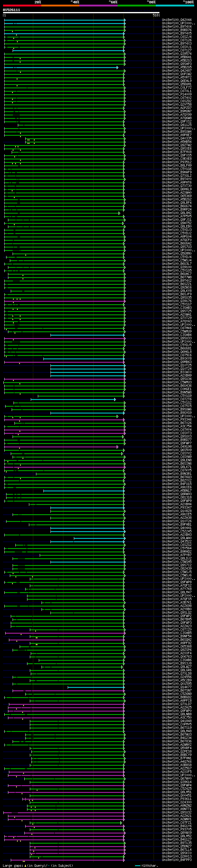Select the UniRef100_A5B2G3 row label
197x868 pixels.
pyautogui.click(x=177, y=60)
